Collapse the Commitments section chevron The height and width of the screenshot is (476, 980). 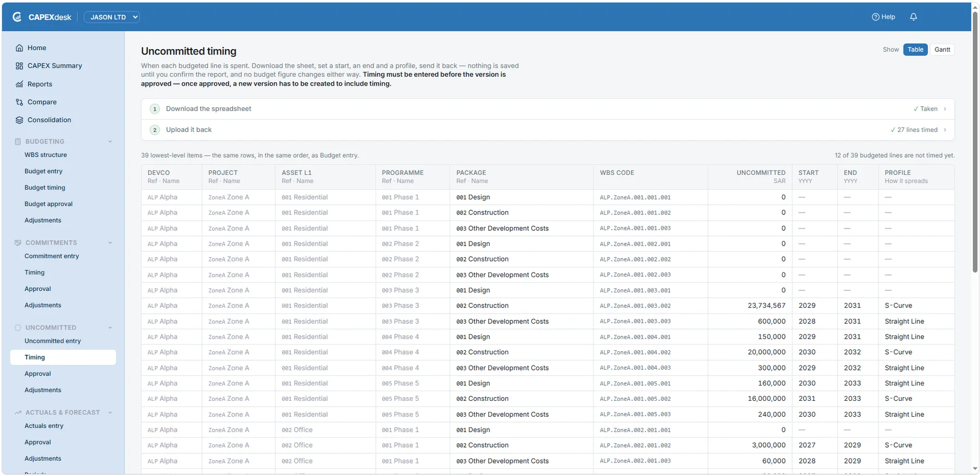(110, 243)
